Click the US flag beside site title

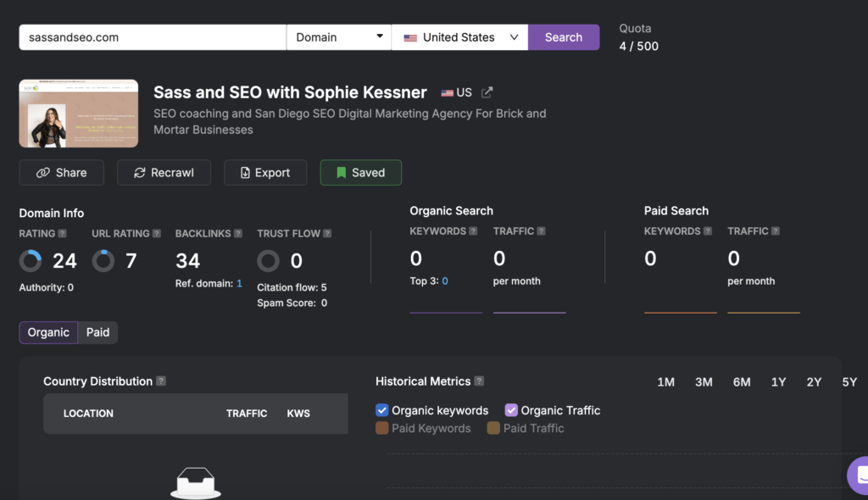[x=447, y=93]
